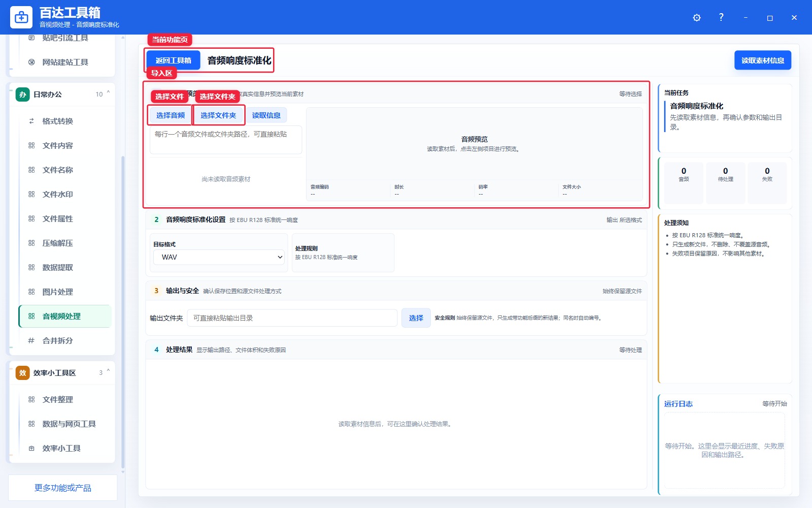The height and width of the screenshot is (508, 812).
Task: Click the 待处理 counter card
Action: coord(726,183)
